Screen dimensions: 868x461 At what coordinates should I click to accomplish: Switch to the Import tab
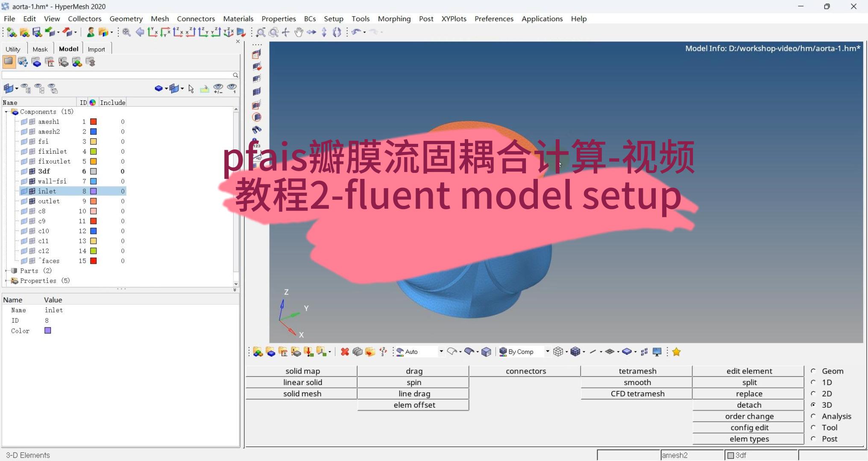pyautogui.click(x=96, y=49)
